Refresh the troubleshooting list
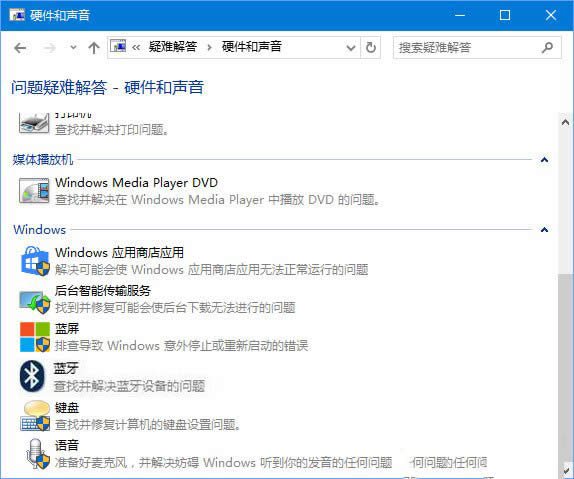 point(371,48)
